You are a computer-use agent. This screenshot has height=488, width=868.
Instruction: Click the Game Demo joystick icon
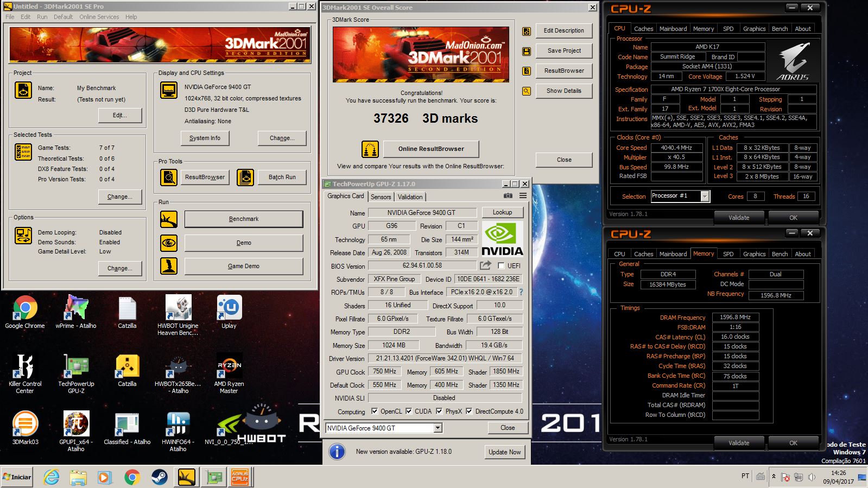[x=169, y=266]
